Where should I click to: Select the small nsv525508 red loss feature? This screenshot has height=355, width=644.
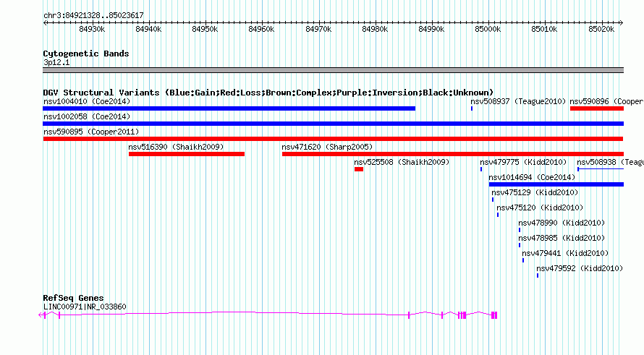pyautogui.click(x=359, y=169)
